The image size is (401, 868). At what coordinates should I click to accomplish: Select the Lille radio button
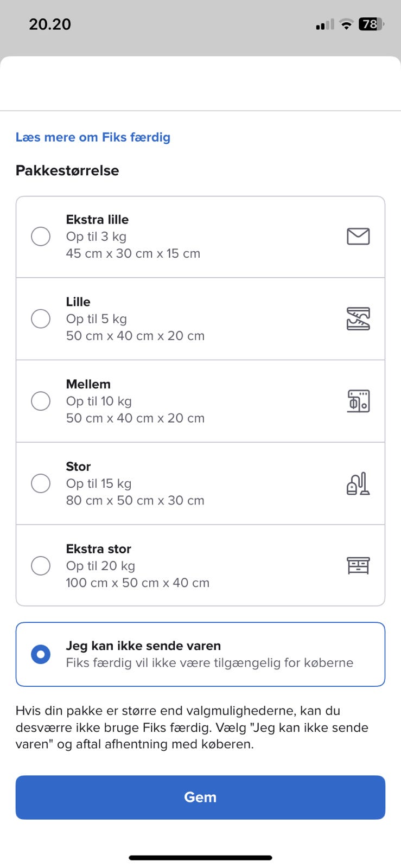(41, 319)
